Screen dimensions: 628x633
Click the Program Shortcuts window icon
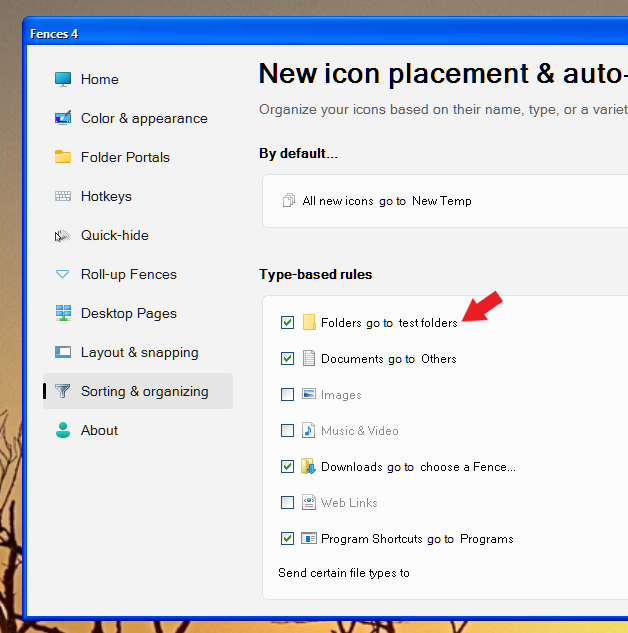[x=309, y=538]
